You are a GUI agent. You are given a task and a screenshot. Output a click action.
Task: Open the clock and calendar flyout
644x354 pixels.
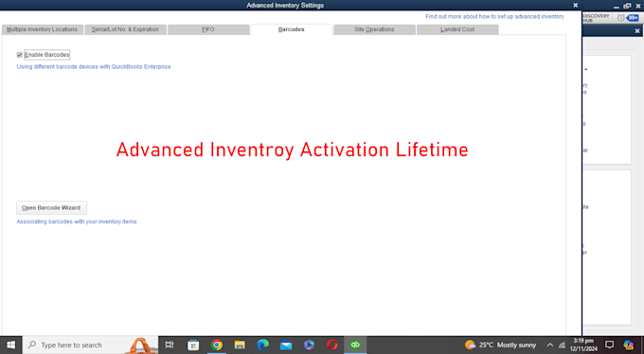tap(583, 345)
